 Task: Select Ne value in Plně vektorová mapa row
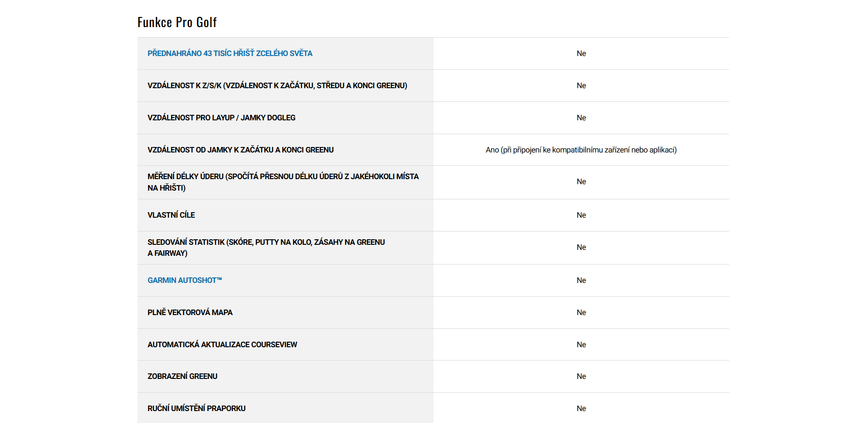click(x=581, y=312)
